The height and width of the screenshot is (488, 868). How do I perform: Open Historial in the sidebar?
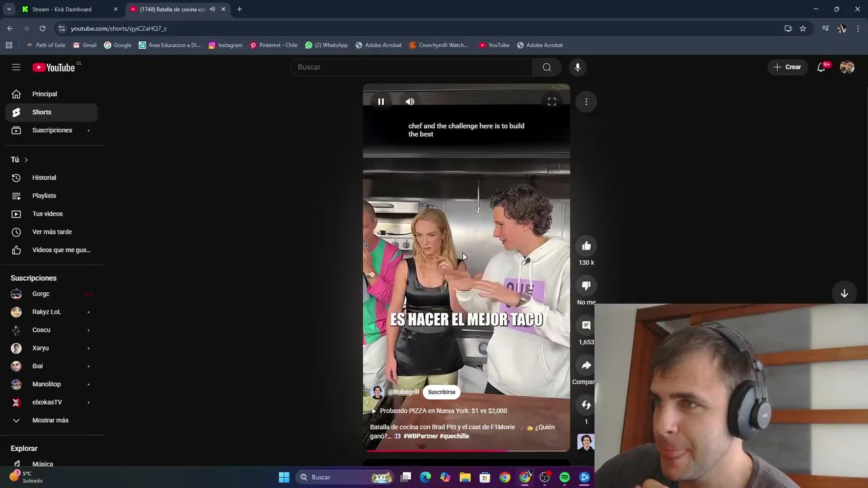(51, 178)
